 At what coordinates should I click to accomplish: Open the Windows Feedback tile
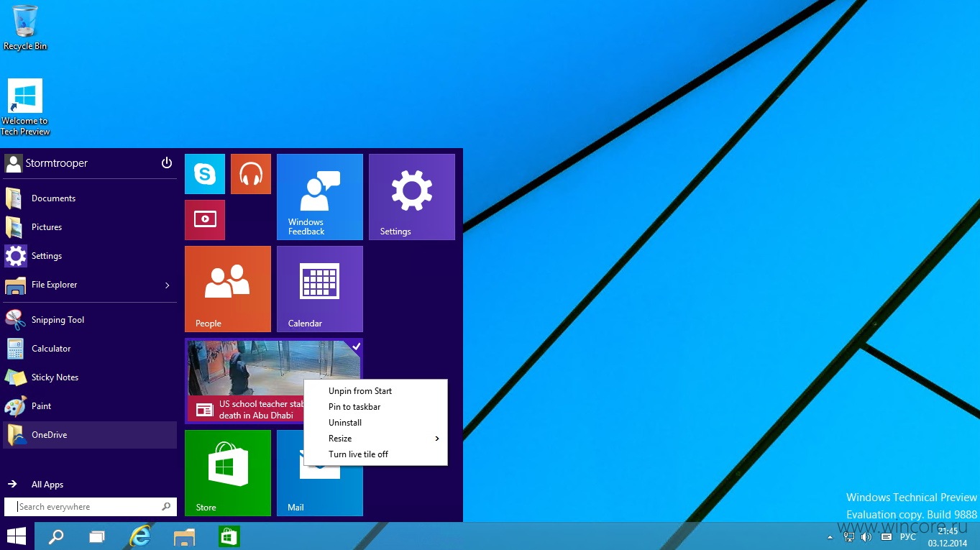(320, 197)
